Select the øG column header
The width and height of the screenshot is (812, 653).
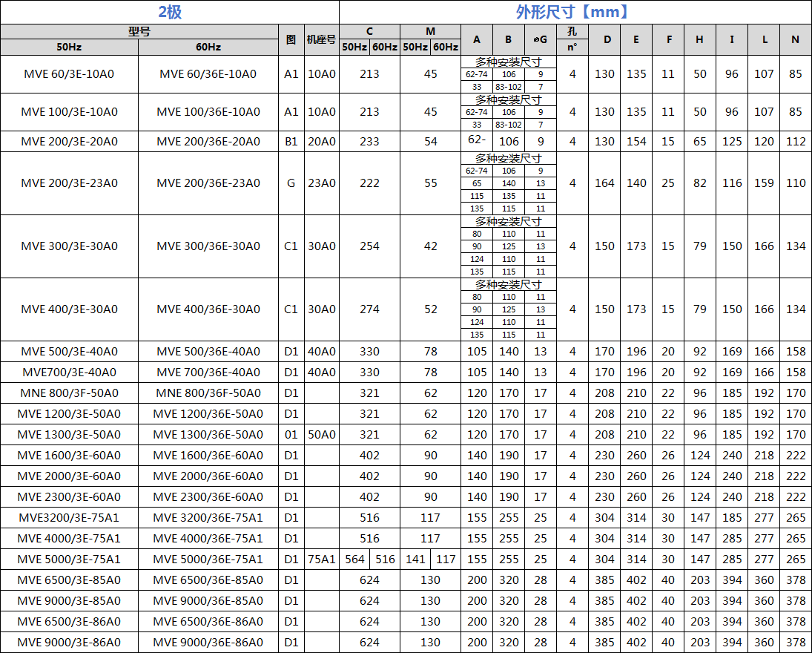click(541, 39)
